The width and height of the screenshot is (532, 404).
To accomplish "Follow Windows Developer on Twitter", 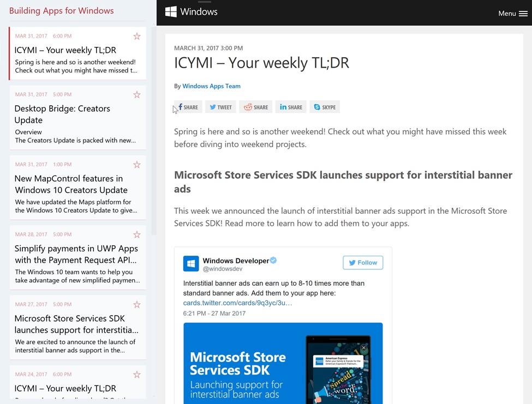I will point(363,263).
